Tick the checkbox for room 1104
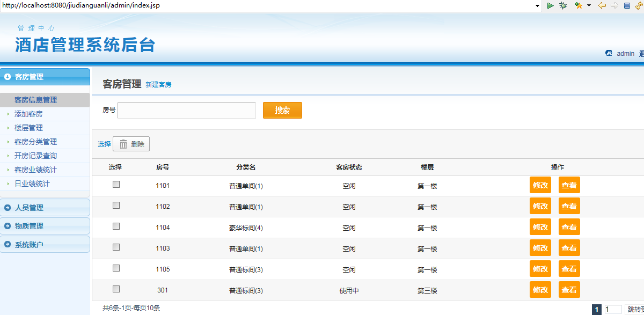 (116, 226)
